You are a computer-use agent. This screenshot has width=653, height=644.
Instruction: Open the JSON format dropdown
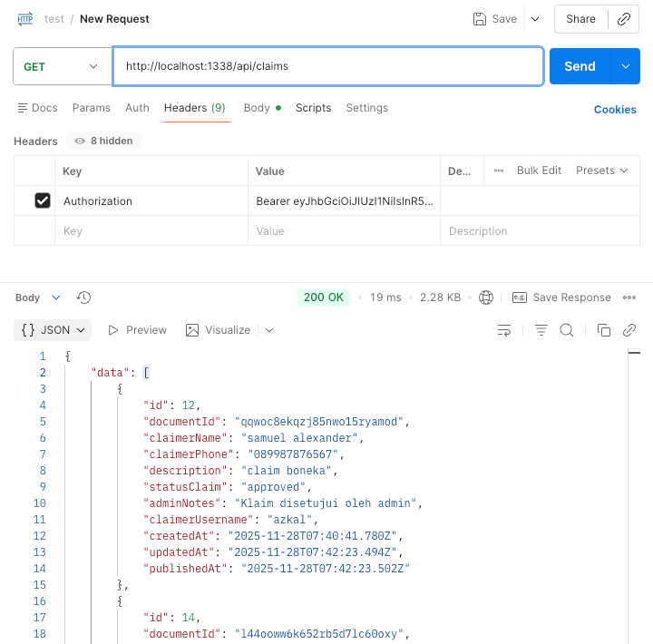[x=54, y=330]
